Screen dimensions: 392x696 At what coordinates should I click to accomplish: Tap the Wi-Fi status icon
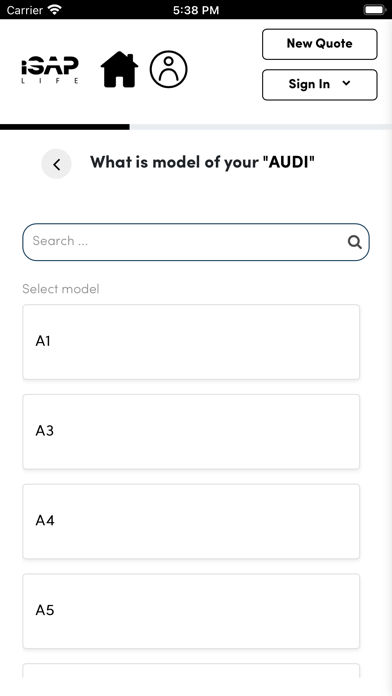[55, 10]
